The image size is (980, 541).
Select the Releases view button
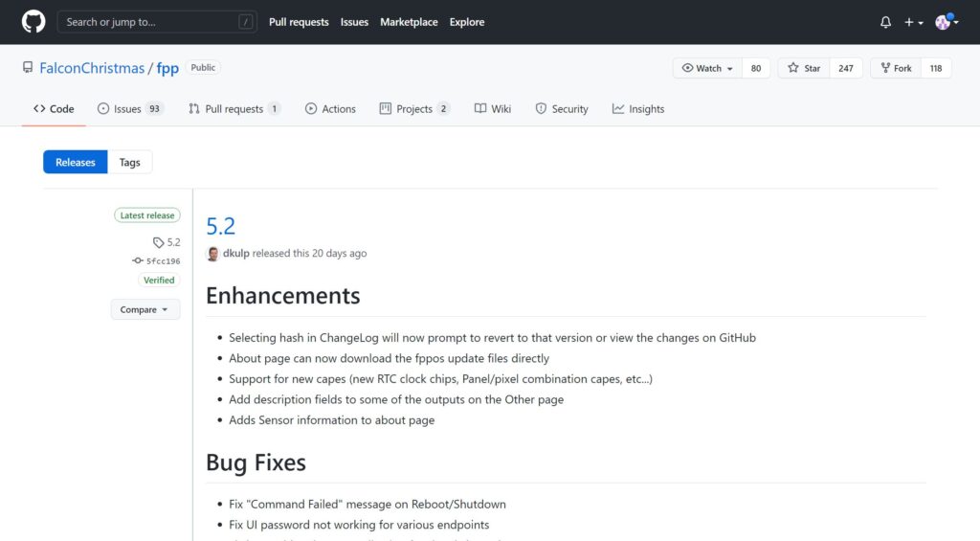pos(76,163)
